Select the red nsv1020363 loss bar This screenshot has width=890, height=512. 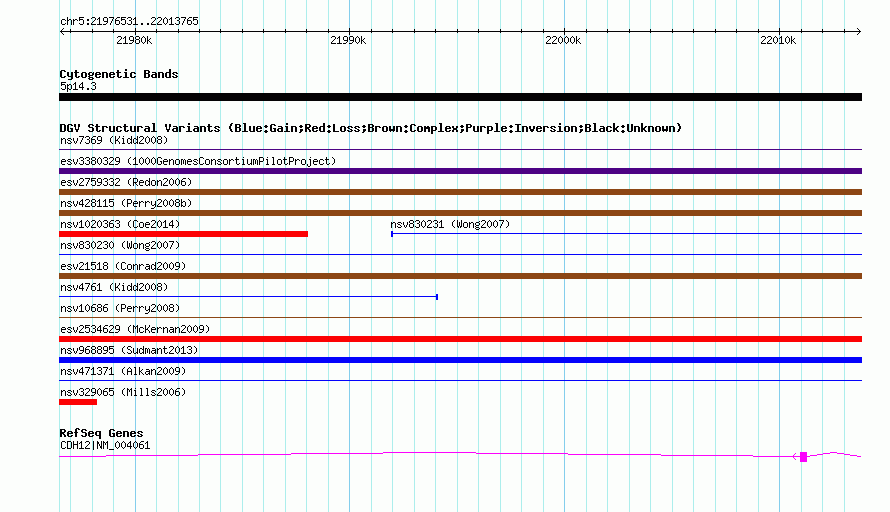click(183, 234)
